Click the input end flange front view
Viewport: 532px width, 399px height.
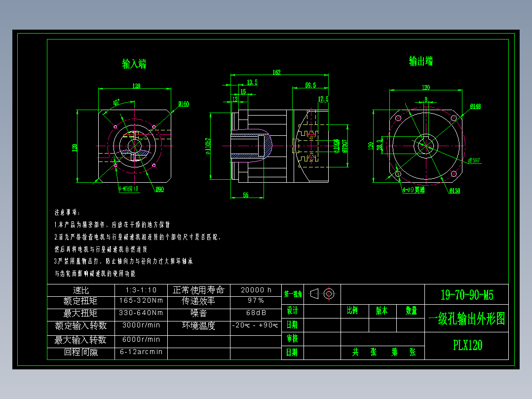click(135, 146)
